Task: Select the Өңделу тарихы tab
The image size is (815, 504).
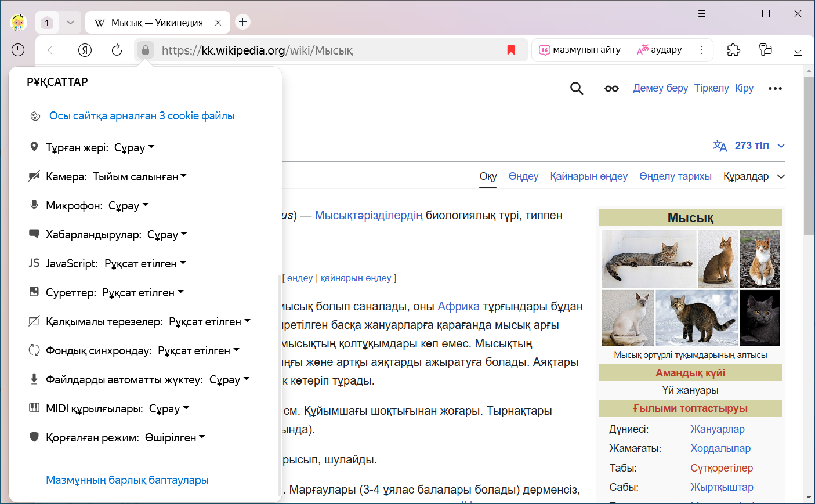Action: tap(675, 176)
